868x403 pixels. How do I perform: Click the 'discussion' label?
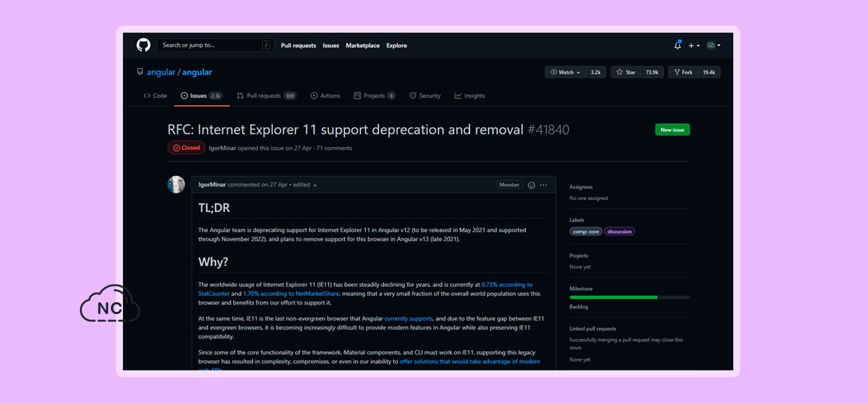click(619, 231)
